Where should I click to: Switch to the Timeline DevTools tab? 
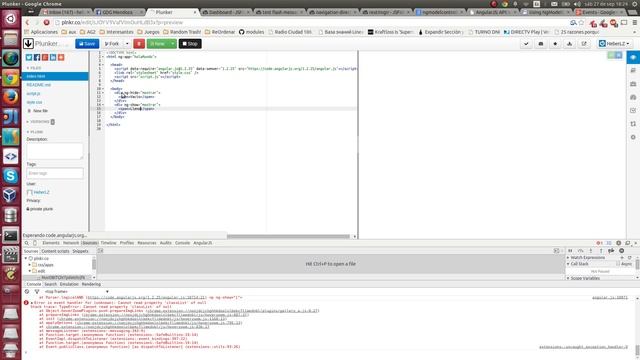coord(108,243)
